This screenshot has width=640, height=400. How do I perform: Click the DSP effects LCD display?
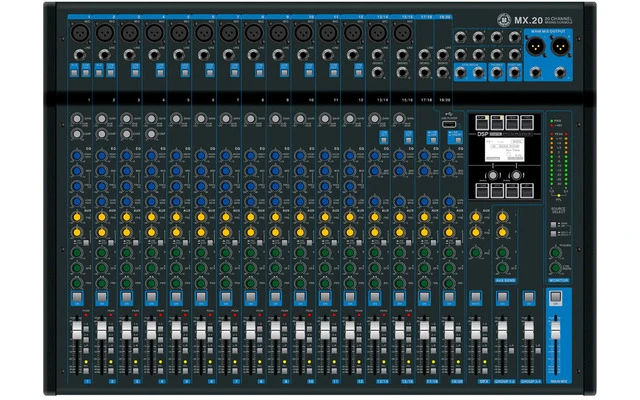click(x=504, y=150)
